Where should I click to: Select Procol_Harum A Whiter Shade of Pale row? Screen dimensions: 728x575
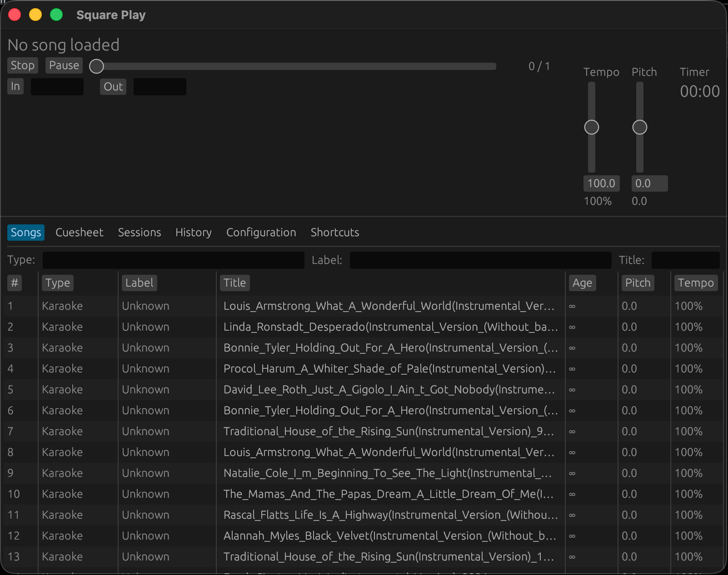(x=389, y=369)
